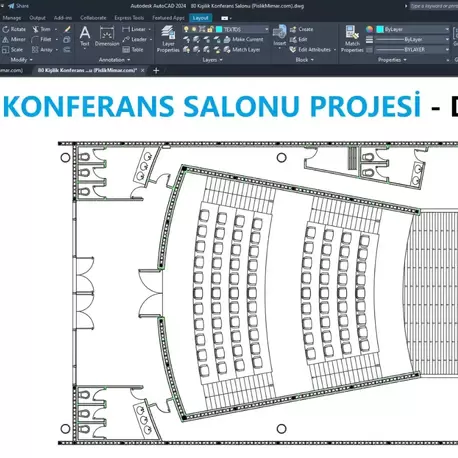Image resolution: width=458 pixels, height=458 pixels.
Task: Open the Manage ribbon tab
Action: (x=12, y=18)
